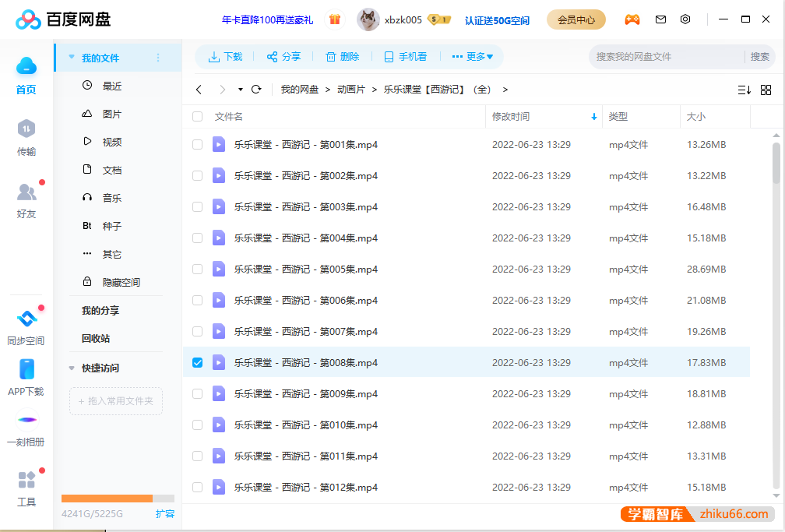This screenshot has height=532, width=785.
Task: Open the 工具 tools panel
Action: pyautogui.click(x=26, y=479)
